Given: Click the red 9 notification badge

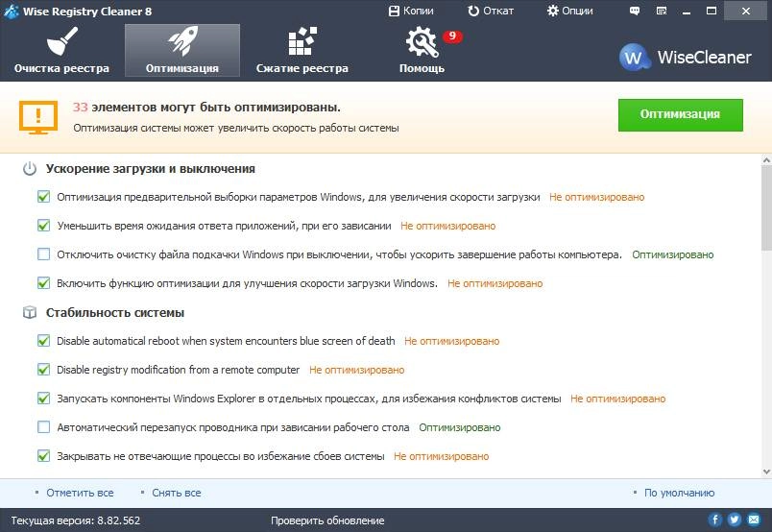Looking at the screenshot, I should 452,36.
